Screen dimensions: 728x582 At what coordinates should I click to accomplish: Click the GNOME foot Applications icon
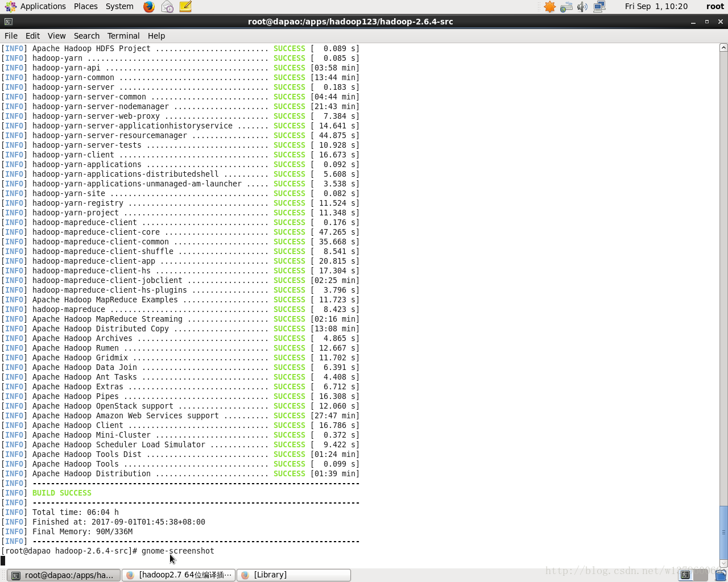10,6
